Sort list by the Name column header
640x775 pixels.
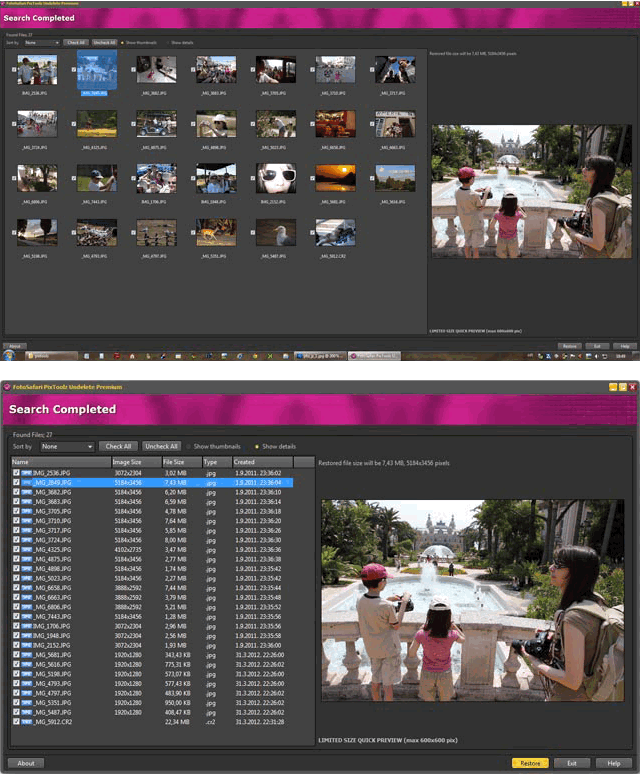61,462
